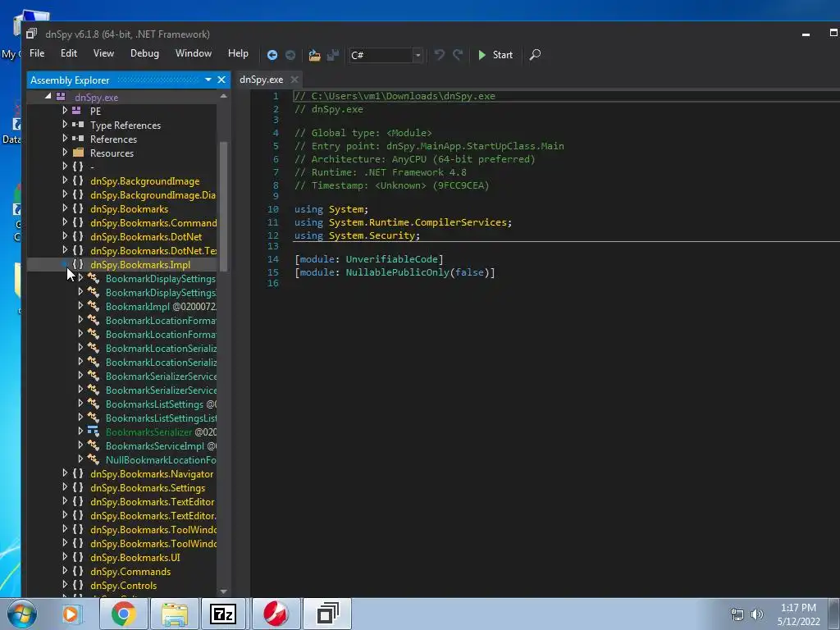Select the dnSpy.Bookmarks.Settings tree item
840x630 pixels.
pos(148,488)
